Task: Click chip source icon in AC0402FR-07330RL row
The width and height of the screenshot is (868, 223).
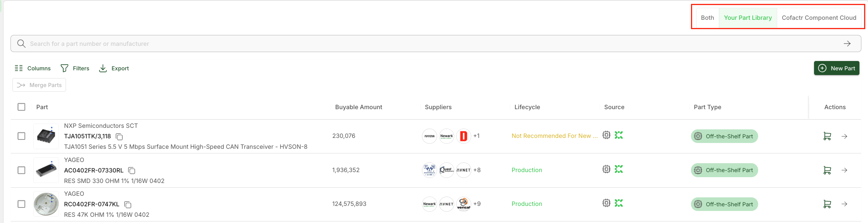Action: click(606, 169)
